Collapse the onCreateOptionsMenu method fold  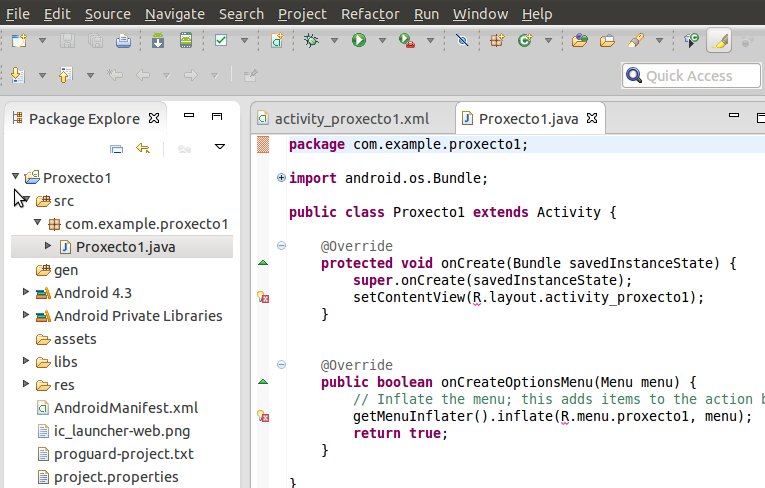282,365
